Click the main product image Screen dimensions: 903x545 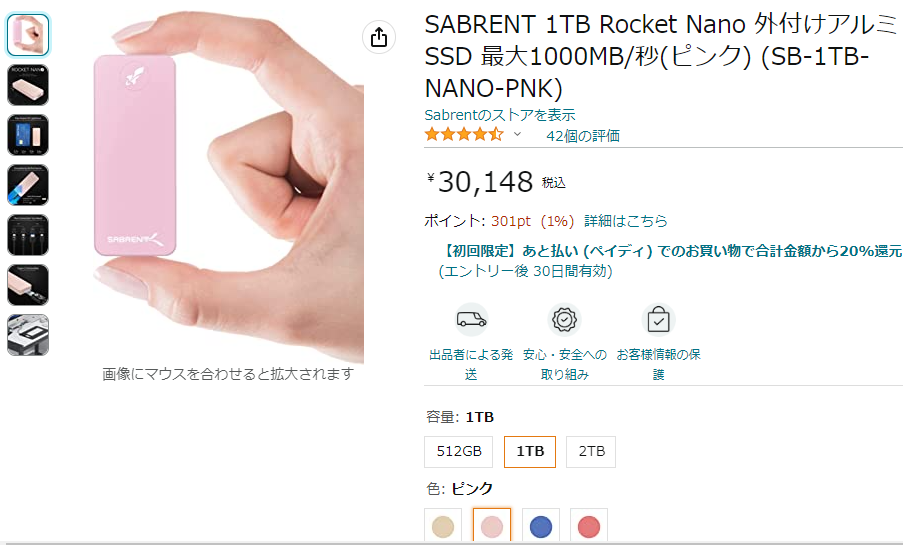point(227,187)
